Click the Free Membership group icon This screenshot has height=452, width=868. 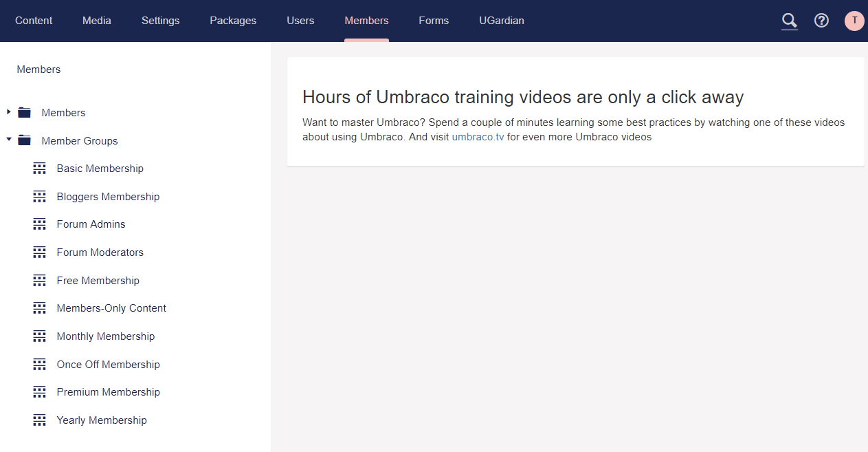point(40,281)
